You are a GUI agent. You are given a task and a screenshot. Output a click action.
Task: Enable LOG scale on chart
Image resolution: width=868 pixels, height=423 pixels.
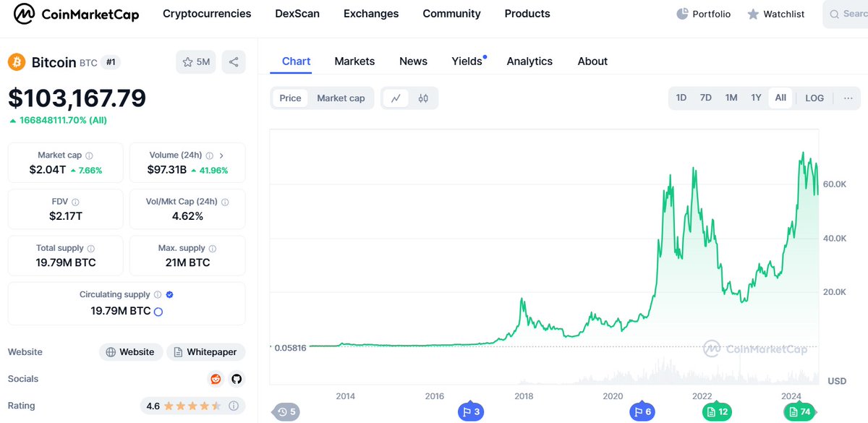point(814,98)
